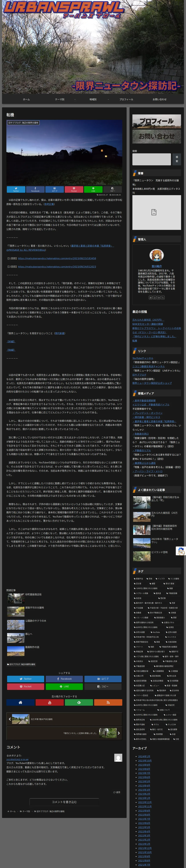Copy link using bottom コピー button
Viewport: 186px width, 868px height.
point(103,686)
